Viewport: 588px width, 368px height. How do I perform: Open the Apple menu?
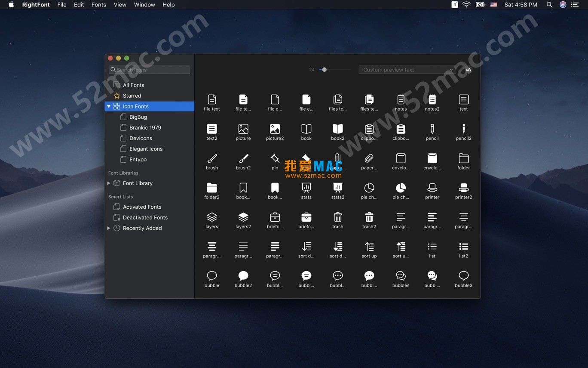(11, 5)
